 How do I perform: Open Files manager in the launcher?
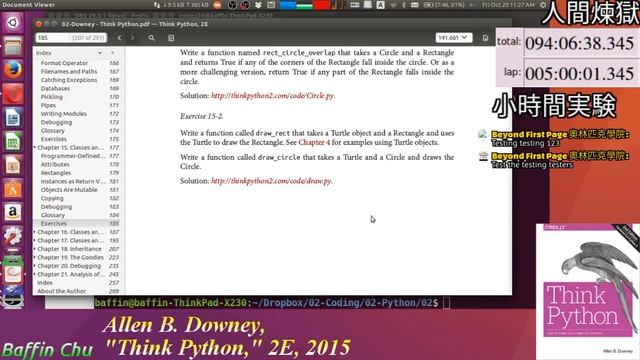(x=13, y=46)
